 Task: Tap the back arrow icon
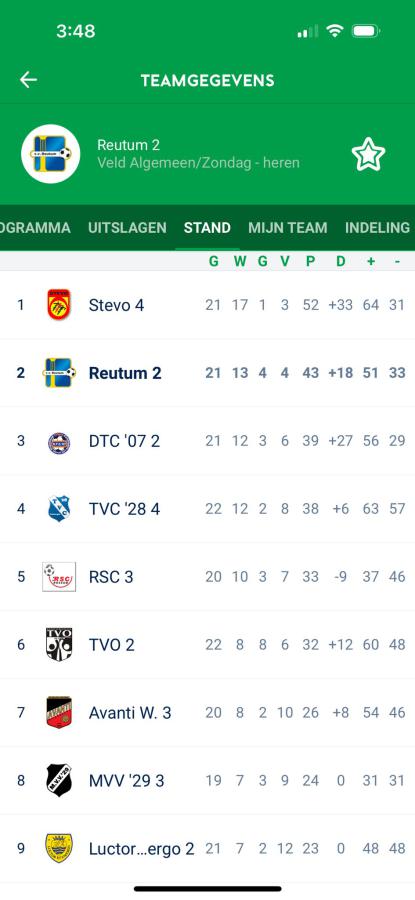click(x=28, y=80)
